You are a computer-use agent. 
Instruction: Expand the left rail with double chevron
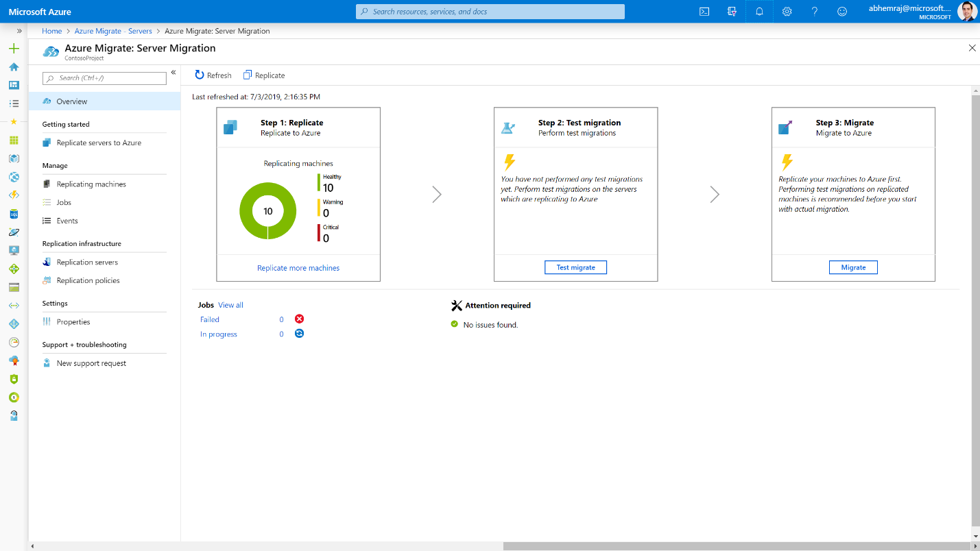[x=19, y=31]
